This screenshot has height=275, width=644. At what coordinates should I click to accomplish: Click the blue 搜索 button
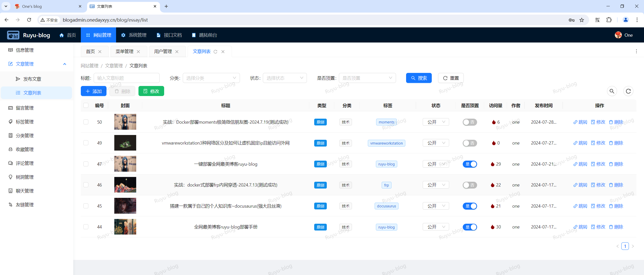(419, 78)
